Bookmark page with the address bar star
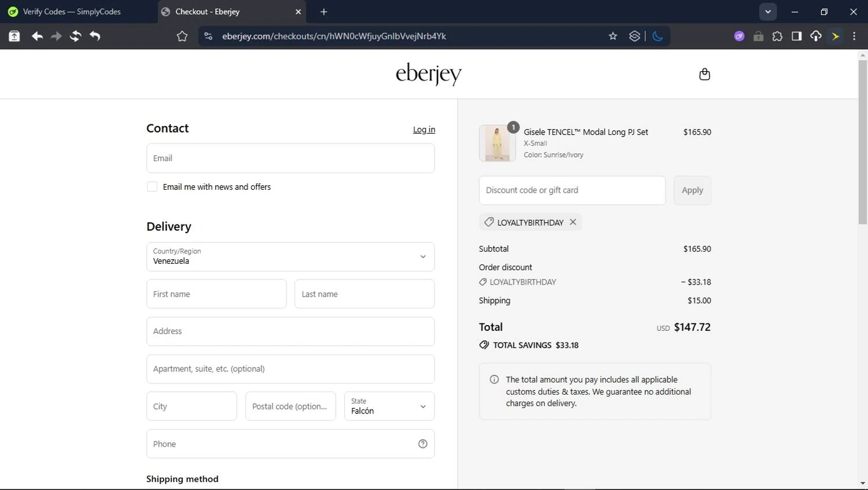The height and width of the screenshot is (490, 868). (x=613, y=36)
